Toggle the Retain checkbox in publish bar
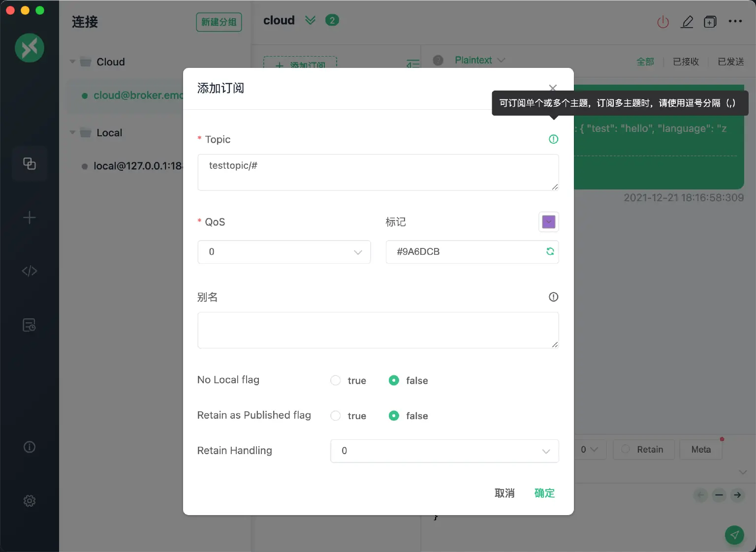The height and width of the screenshot is (552, 756). [626, 449]
